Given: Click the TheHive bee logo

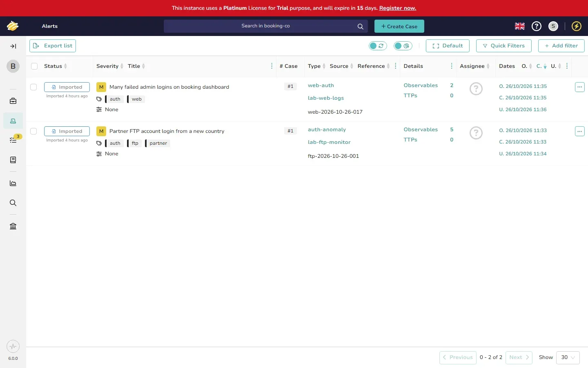Looking at the screenshot, I should click(13, 26).
